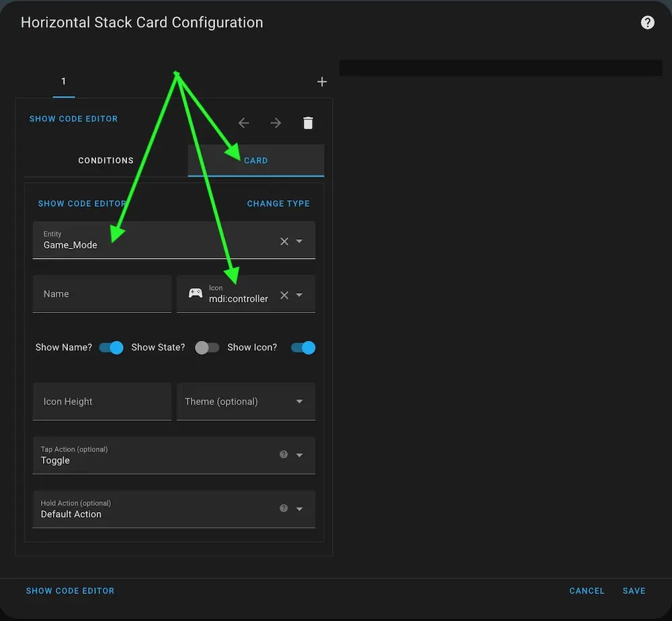
Task: Click the Tap Action value Toggle
Action: pos(55,460)
